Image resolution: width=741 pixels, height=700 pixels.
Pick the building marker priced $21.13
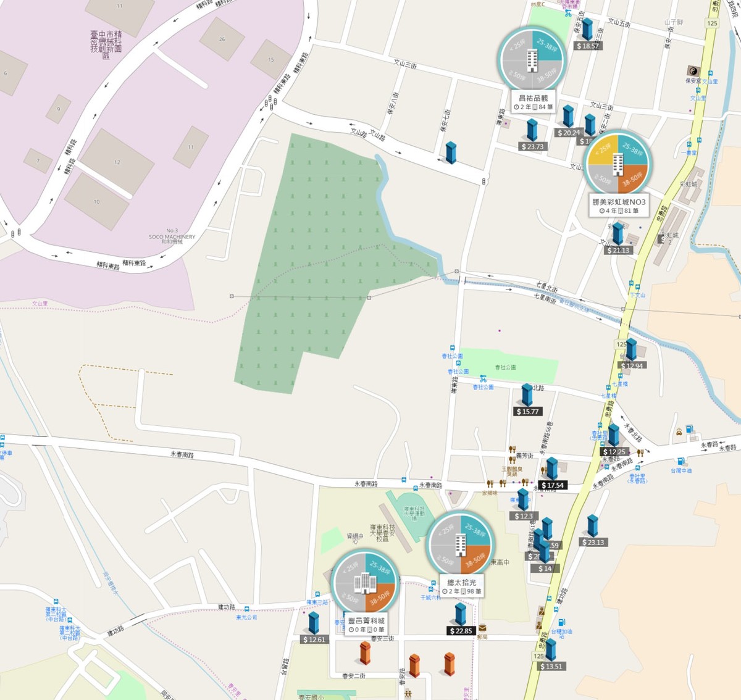(x=617, y=234)
